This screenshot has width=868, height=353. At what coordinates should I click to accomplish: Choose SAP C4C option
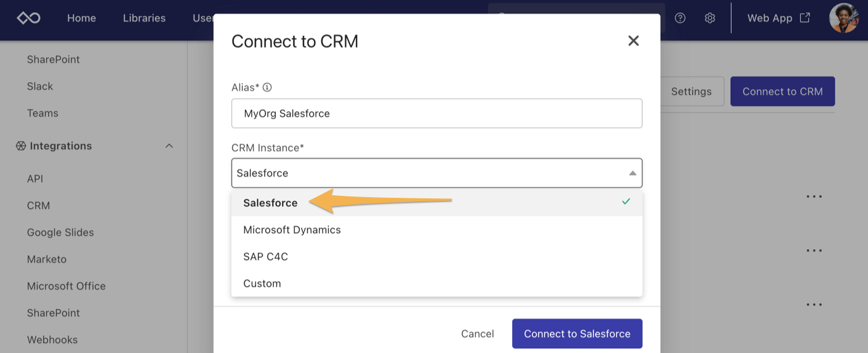point(436,256)
